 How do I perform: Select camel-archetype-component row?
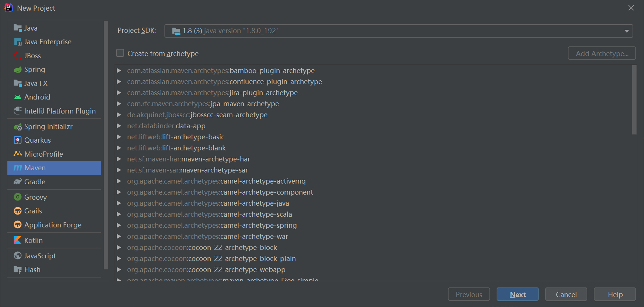(x=373, y=192)
